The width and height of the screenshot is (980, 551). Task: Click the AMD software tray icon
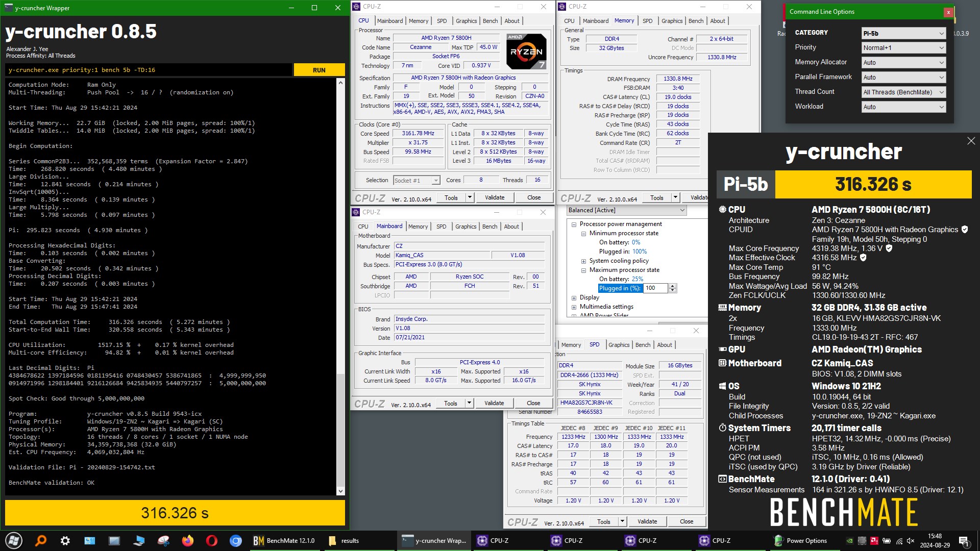(874, 541)
